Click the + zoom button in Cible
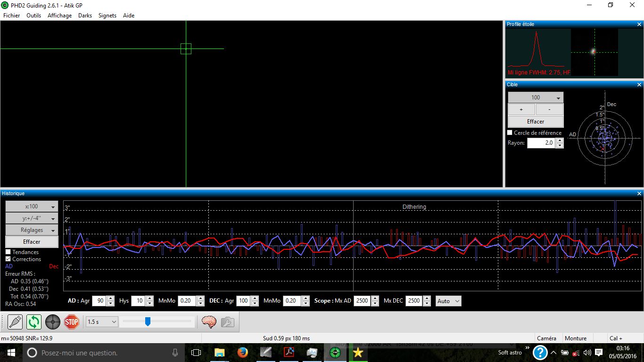The image size is (644, 362). [521, 109]
